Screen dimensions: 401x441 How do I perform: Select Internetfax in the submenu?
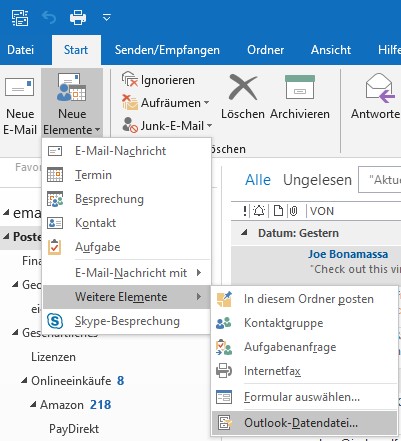tap(304, 371)
